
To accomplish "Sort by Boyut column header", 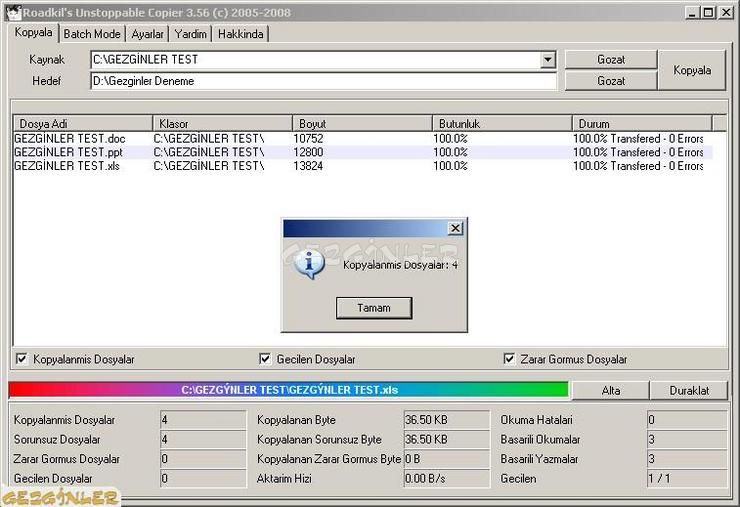I will [362, 124].
